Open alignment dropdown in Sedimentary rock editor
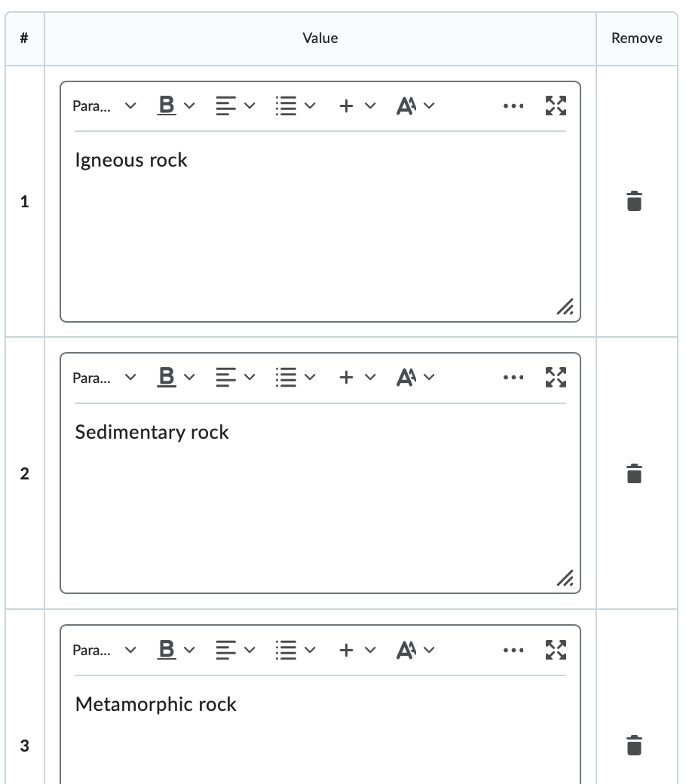The height and width of the screenshot is (784, 686). [235, 378]
